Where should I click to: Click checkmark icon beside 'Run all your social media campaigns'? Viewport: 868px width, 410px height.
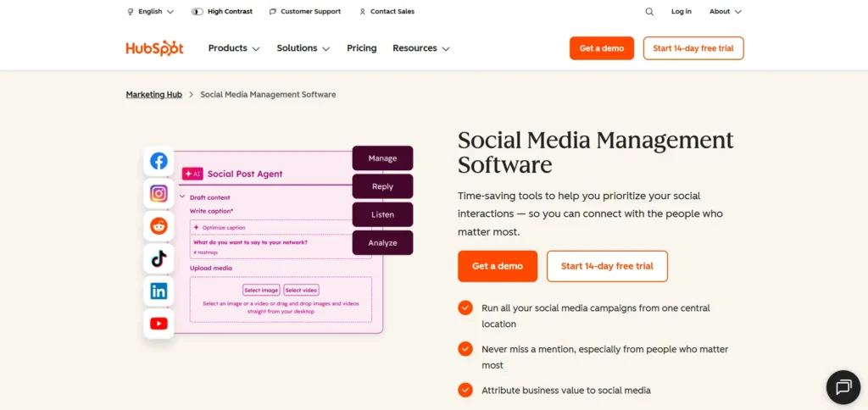click(465, 308)
